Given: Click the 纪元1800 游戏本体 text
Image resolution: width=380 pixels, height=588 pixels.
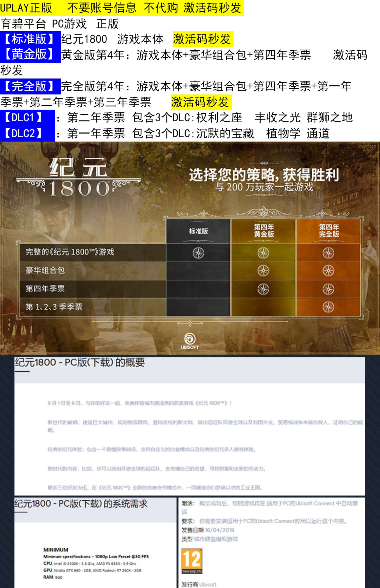Looking at the screenshot, I should click(x=112, y=39).
